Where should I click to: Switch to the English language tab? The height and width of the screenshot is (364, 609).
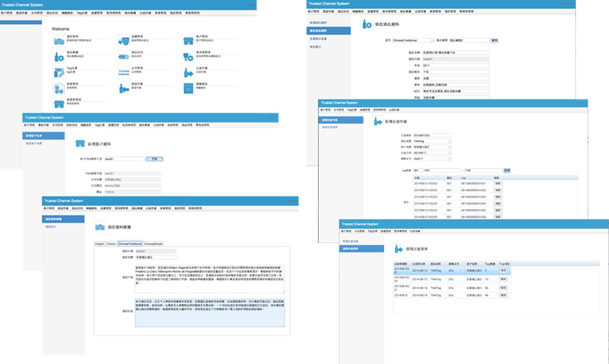coord(99,244)
